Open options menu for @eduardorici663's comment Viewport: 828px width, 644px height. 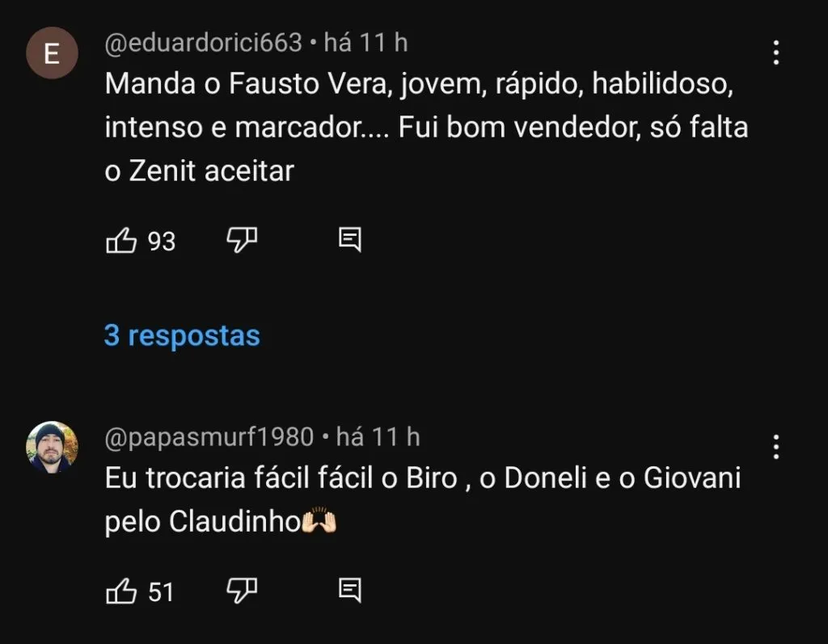click(775, 52)
